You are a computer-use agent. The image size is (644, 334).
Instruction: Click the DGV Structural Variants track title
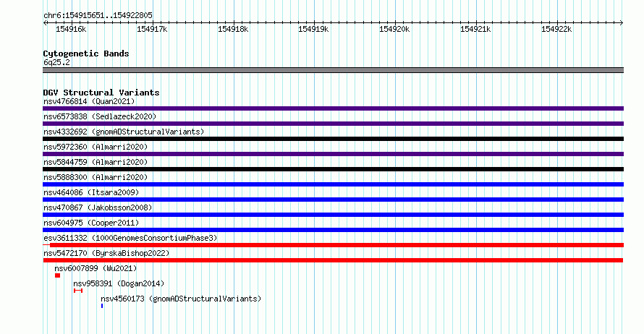click(x=101, y=93)
